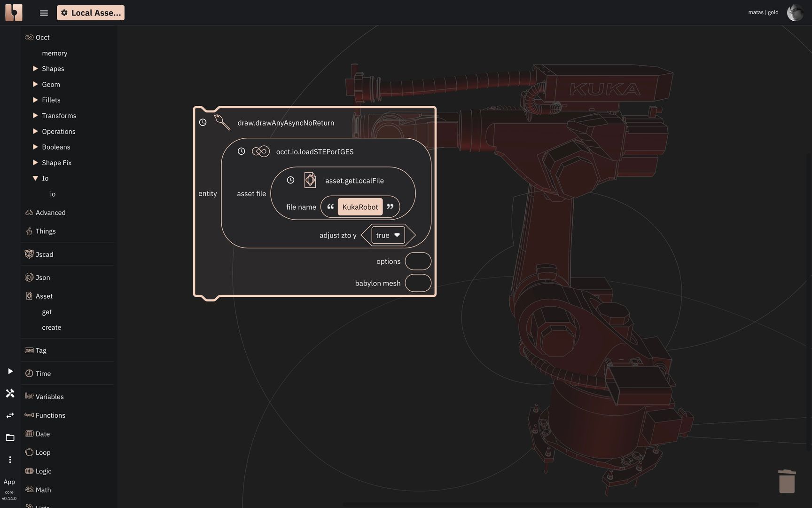
Task: Click the Loop circular icon
Action: tap(29, 452)
